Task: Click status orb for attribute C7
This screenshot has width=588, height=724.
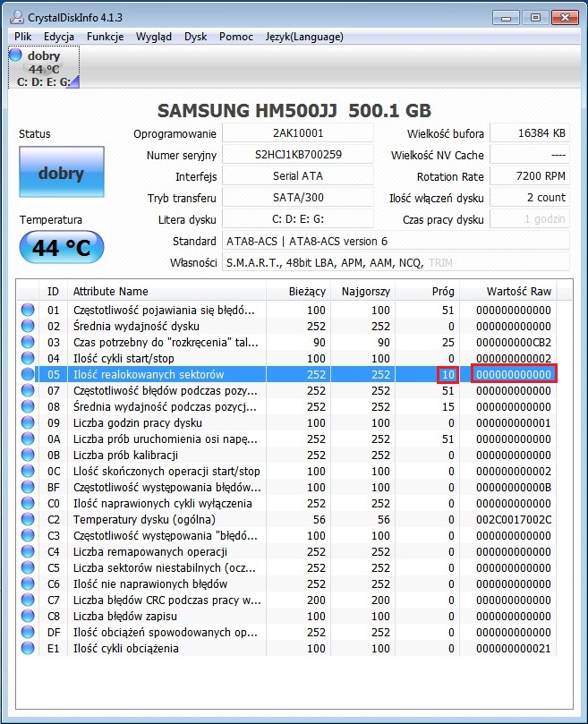Action: tap(28, 600)
